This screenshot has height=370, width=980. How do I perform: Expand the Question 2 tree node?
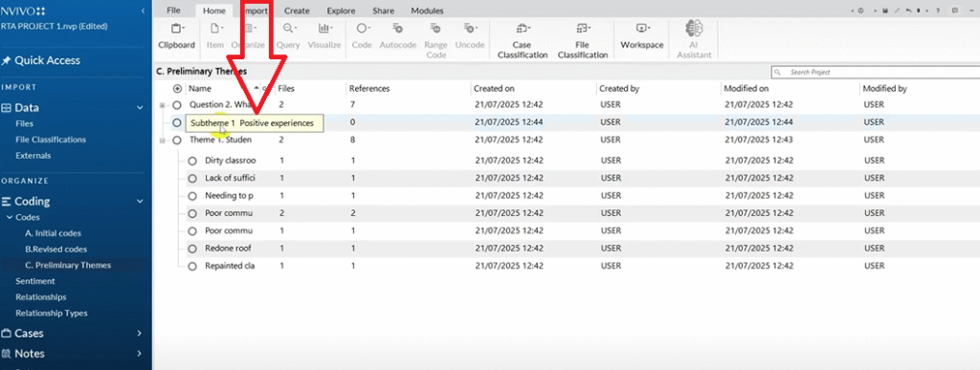[x=163, y=105]
